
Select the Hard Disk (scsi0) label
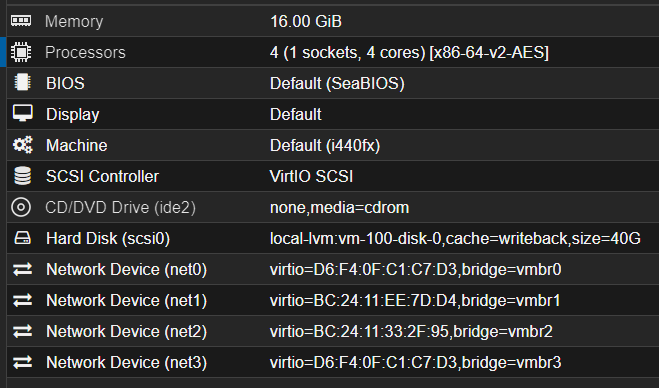[x=108, y=239]
